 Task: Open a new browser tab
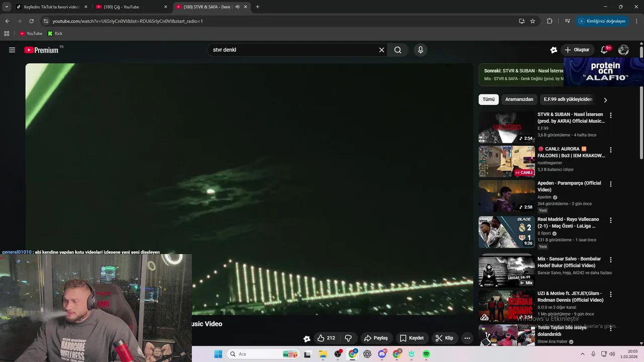[x=258, y=7]
